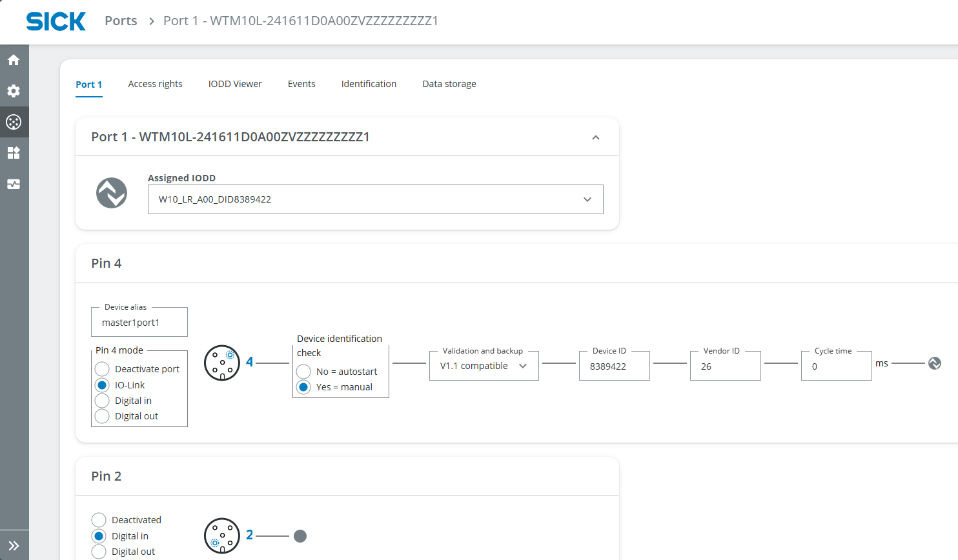Screen dimensions: 958x560
Task: Switch to the Access rights tab
Action: tap(155, 84)
